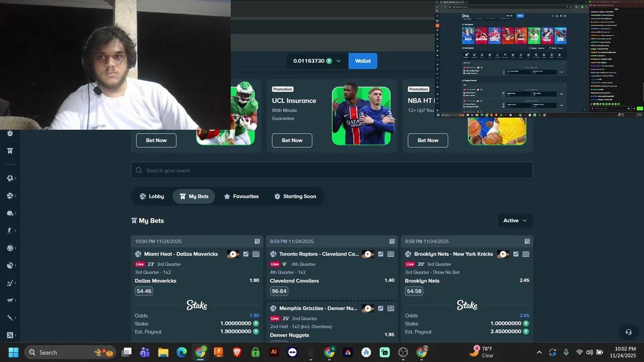Open Basketball in the left sidebar
This screenshot has height=362, width=644.
coord(10,196)
